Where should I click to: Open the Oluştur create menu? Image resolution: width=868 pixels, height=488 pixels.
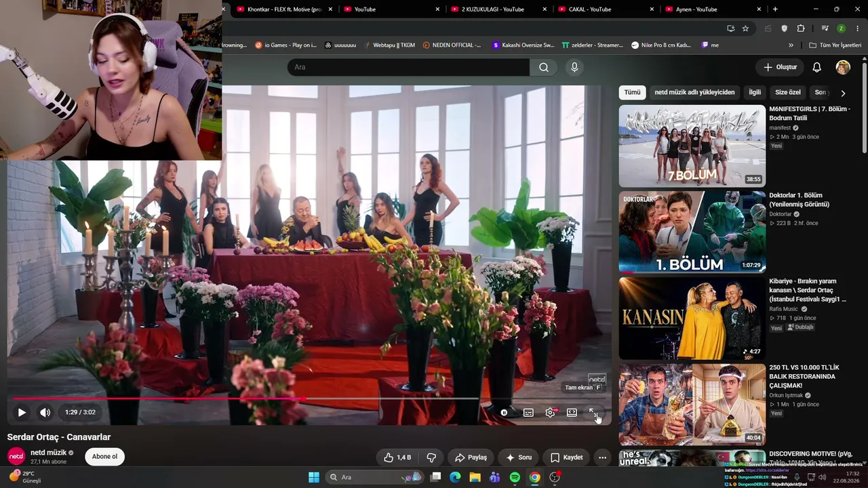(780, 67)
